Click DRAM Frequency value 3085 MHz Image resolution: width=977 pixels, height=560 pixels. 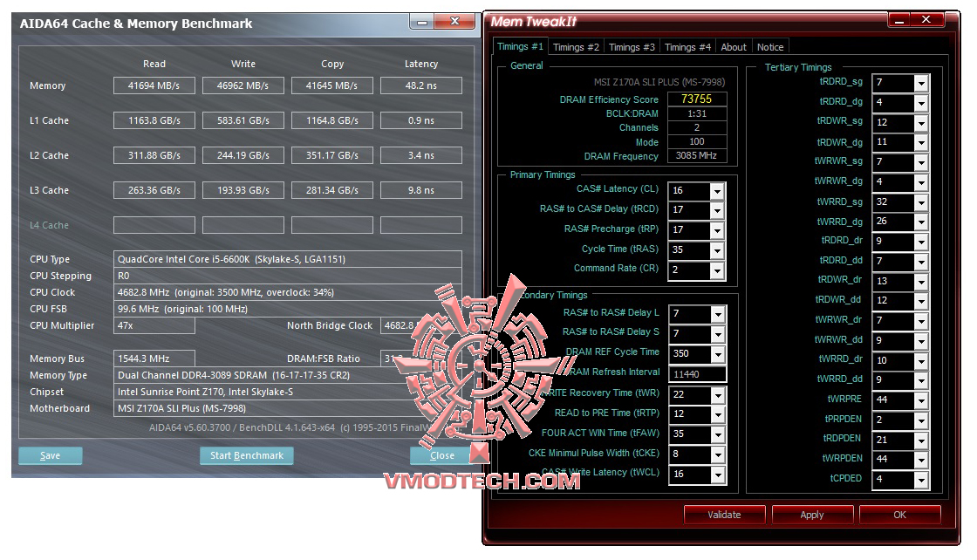pyautogui.click(x=697, y=156)
